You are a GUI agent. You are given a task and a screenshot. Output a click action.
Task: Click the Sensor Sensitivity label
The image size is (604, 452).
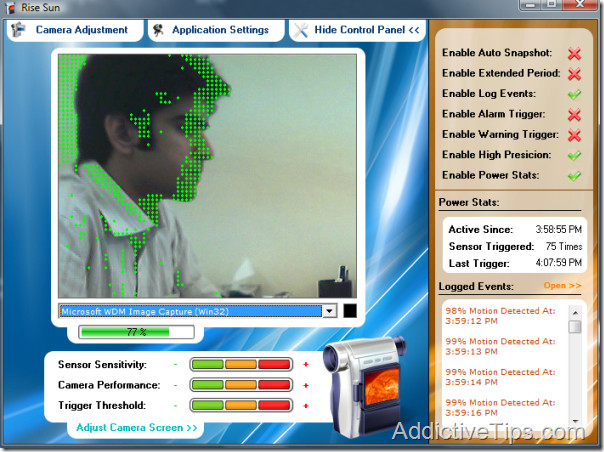[102, 365]
